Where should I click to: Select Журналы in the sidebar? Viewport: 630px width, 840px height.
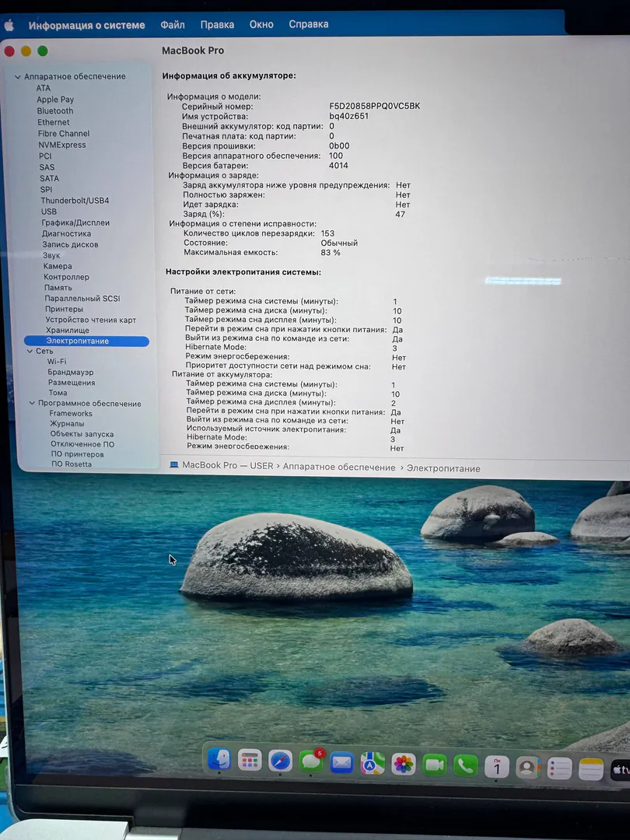pos(67,423)
